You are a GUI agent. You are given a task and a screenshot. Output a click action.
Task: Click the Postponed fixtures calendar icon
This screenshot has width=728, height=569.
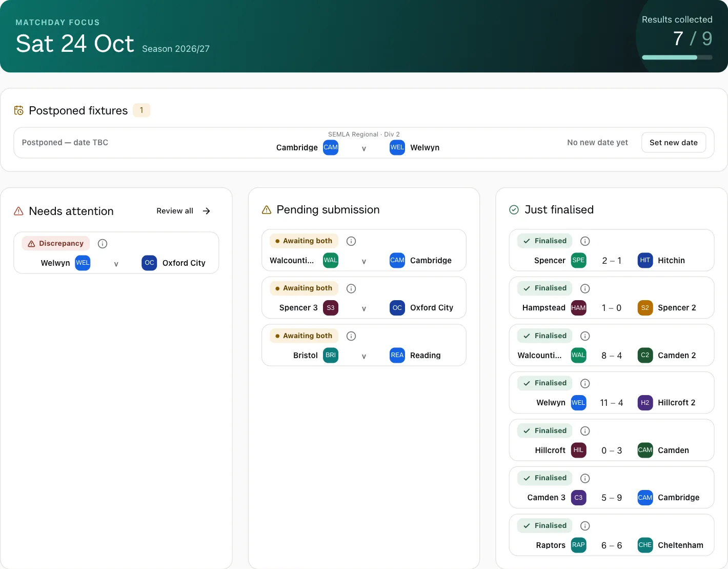pos(19,110)
